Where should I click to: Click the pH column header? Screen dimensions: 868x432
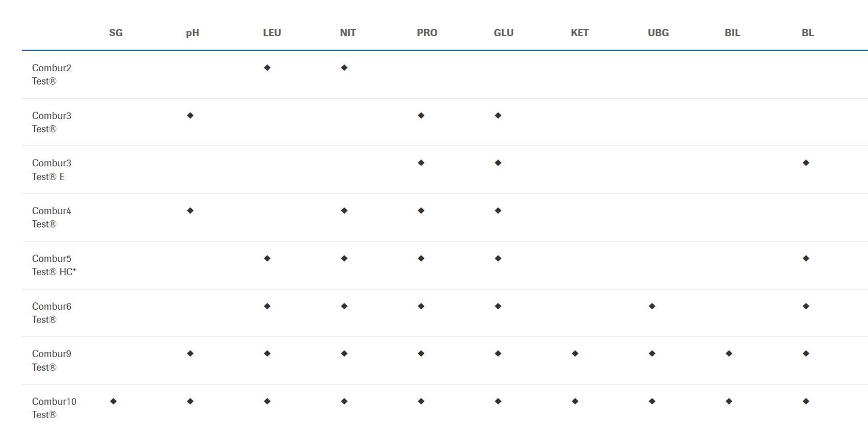[x=192, y=33]
